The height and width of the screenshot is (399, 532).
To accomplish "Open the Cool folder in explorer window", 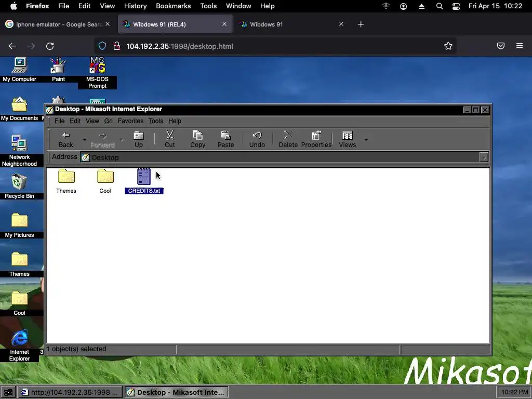I will 105,181.
